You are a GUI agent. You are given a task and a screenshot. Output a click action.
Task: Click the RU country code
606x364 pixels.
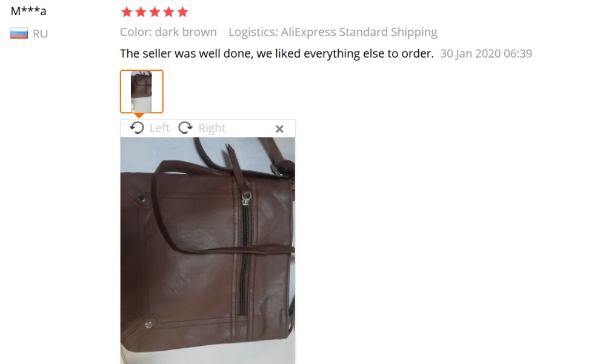[40, 34]
